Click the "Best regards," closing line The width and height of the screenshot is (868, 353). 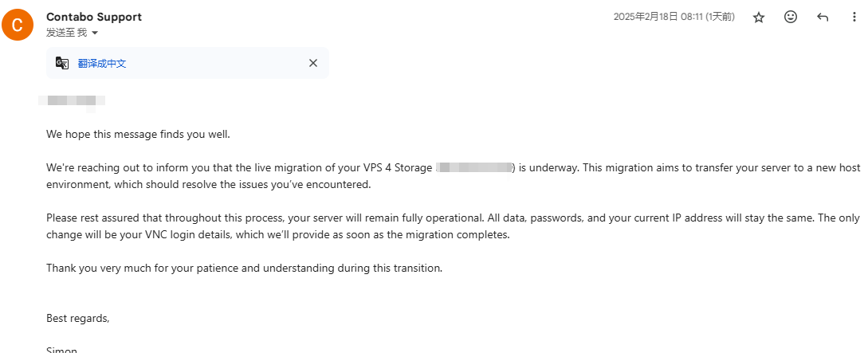(x=77, y=319)
